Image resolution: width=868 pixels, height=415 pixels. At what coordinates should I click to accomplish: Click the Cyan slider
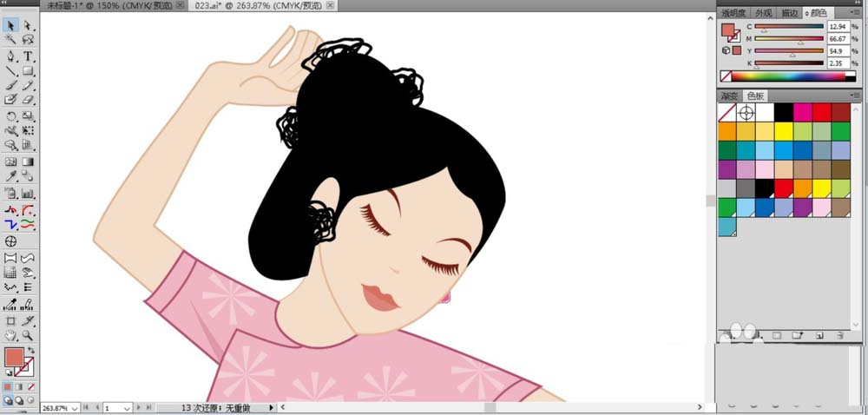click(x=789, y=27)
